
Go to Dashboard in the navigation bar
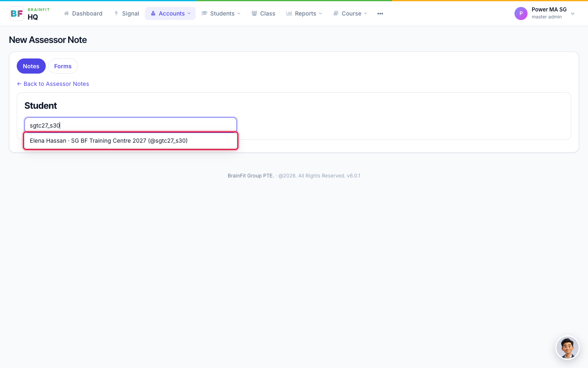(83, 13)
